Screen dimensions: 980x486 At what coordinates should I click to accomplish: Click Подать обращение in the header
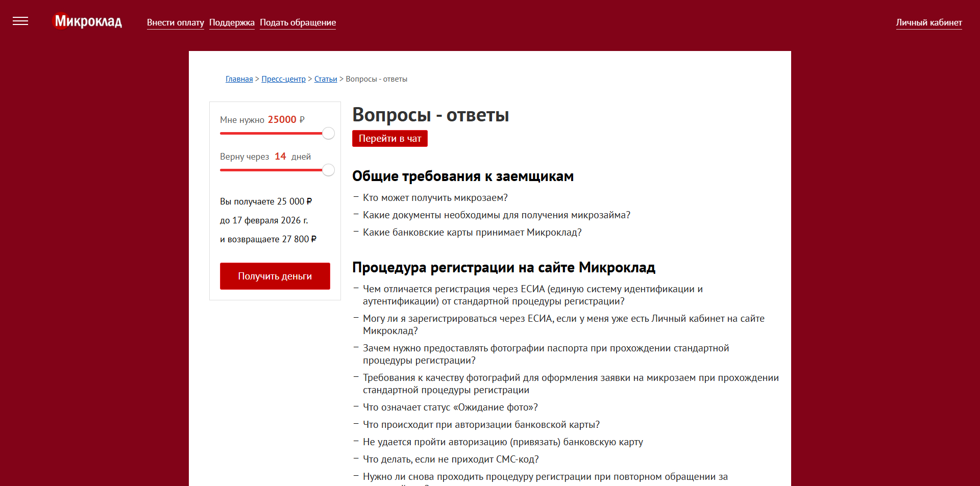click(x=298, y=22)
